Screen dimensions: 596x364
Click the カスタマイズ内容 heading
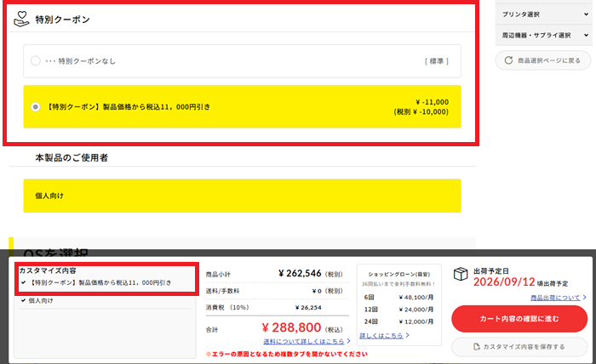pos(48,270)
